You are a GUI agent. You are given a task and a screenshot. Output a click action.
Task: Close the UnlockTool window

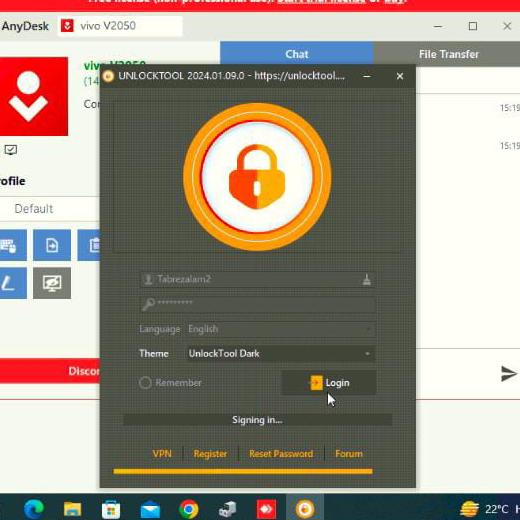coord(400,76)
